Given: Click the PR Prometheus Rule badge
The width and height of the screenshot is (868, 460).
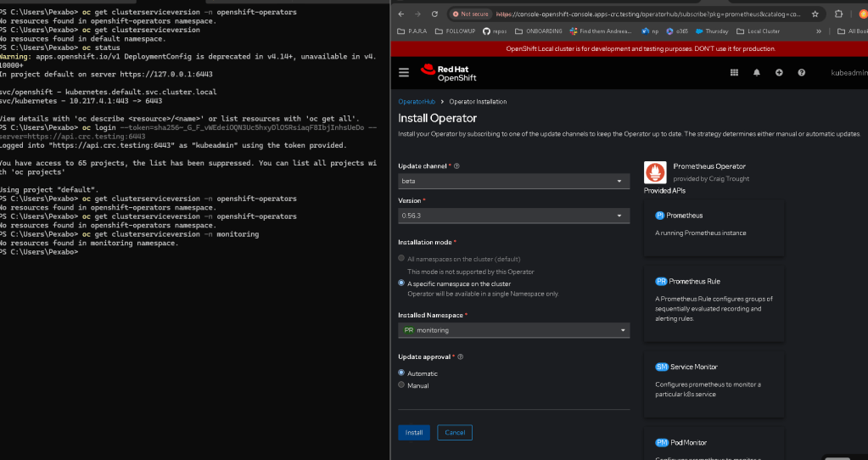Looking at the screenshot, I should 661,281.
